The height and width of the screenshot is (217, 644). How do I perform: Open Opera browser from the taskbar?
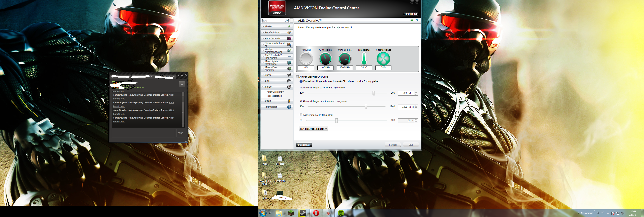click(316, 213)
